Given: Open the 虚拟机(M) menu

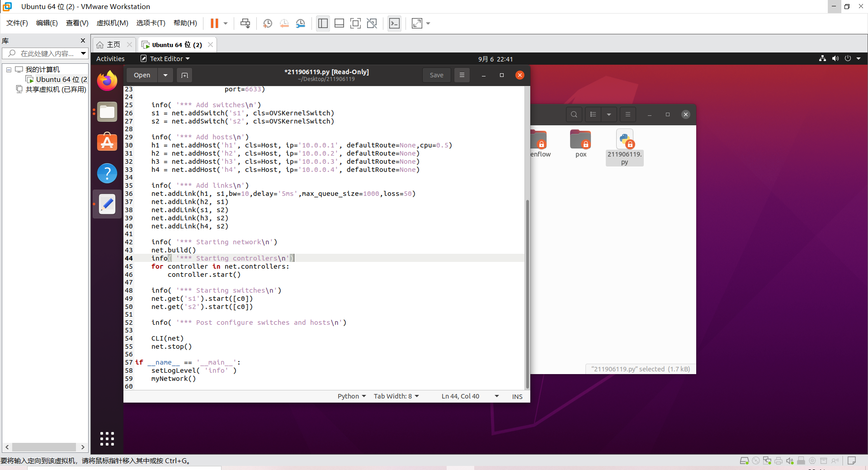Looking at the screenshot, I should (x=113, y=23).
